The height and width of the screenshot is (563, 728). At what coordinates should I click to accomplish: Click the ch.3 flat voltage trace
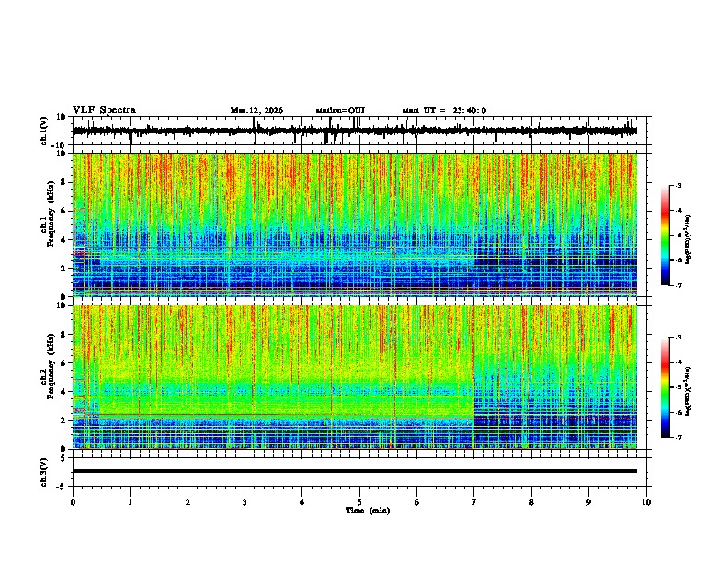click(x=355, y=471)
